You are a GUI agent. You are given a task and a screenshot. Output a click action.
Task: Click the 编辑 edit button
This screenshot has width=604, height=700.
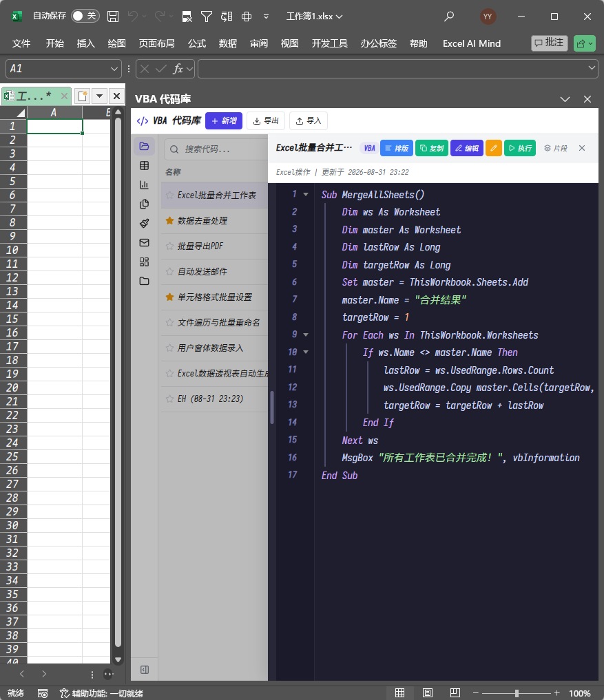467,148
